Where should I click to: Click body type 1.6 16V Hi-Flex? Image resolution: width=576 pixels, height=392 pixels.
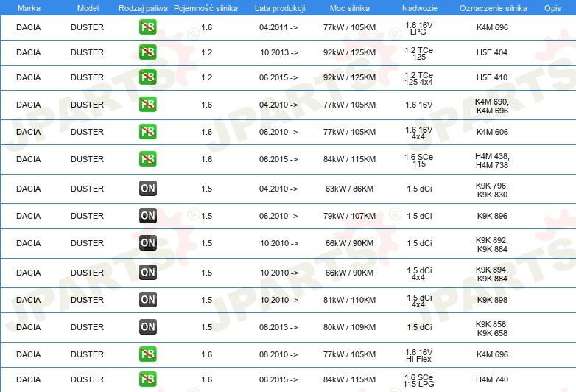coord(419,356)
